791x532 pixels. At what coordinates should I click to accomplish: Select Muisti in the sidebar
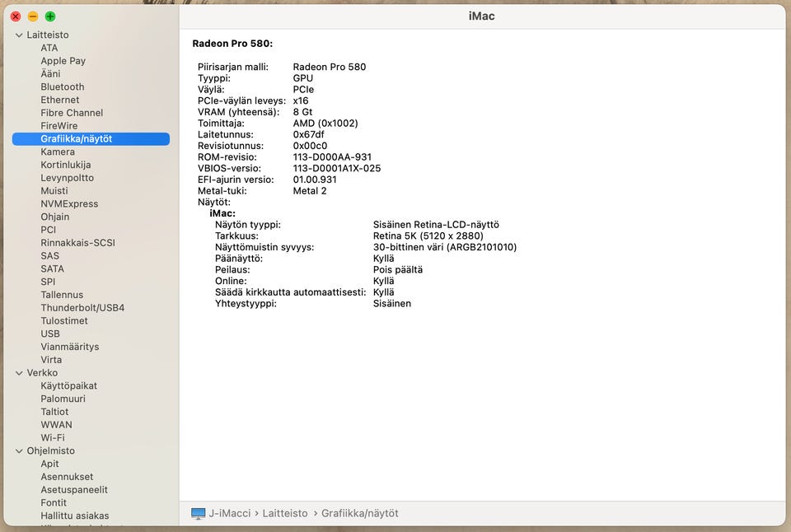[54, 191]
